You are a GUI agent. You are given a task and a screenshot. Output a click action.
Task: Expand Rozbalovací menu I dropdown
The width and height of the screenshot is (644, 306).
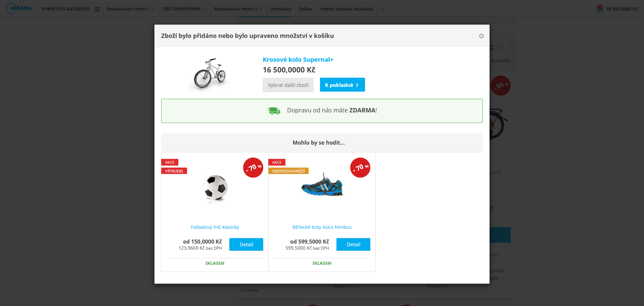(130, 9)
